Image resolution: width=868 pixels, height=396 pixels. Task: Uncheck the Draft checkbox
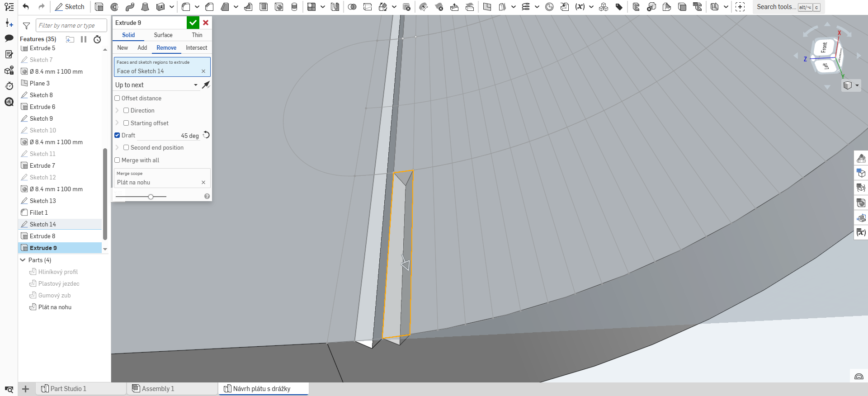(x=117, y=135)
